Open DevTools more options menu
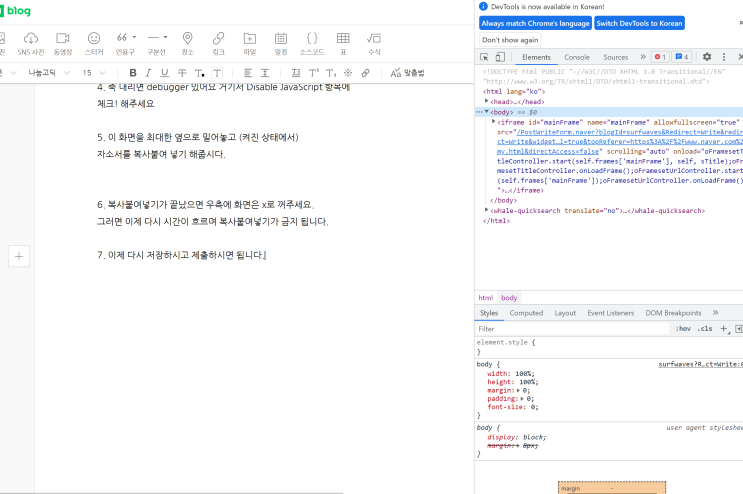The width and height of the screenshot is (743, 494). coord(724,57)
